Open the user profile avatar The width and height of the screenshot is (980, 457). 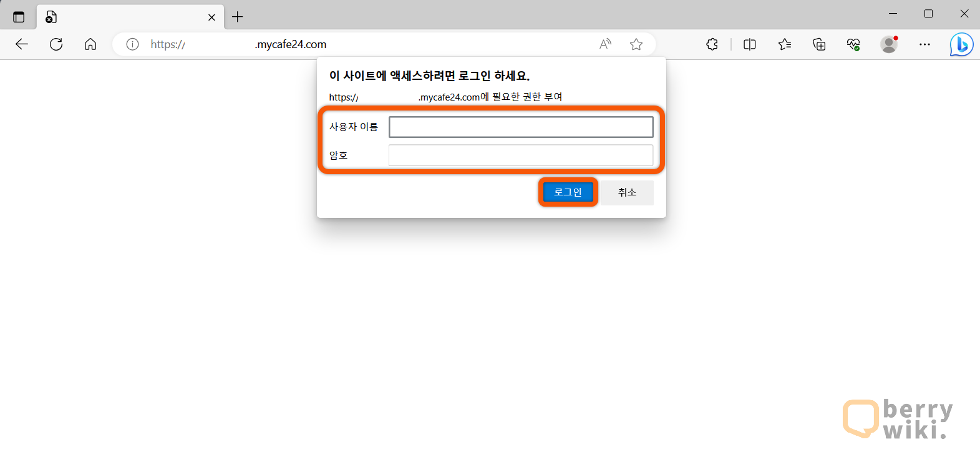(889, 44)
